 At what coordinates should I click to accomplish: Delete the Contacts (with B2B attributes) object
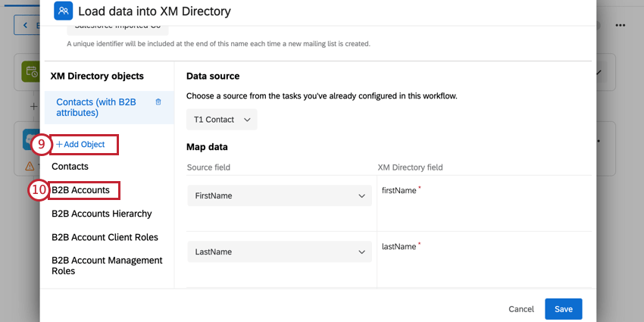coord(158,102)
